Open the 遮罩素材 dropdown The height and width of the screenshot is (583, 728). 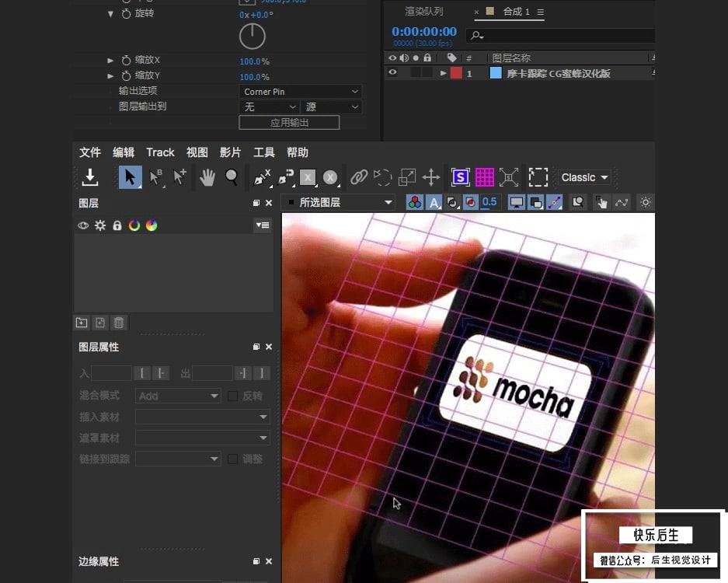tap(203, 438)
